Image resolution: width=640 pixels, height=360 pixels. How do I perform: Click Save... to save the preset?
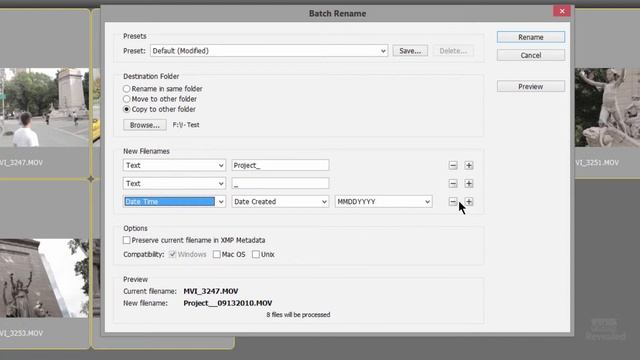[410, 51]
